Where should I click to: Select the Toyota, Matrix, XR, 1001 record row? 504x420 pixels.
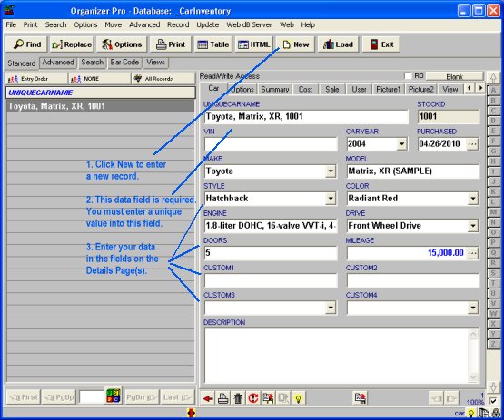[101, 106]
